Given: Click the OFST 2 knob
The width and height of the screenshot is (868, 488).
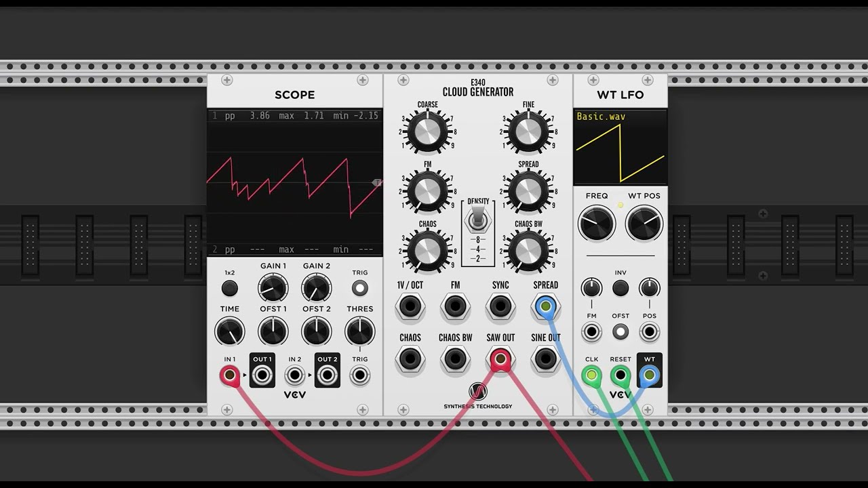Looking at the screenshot, I should coord(317,331).
